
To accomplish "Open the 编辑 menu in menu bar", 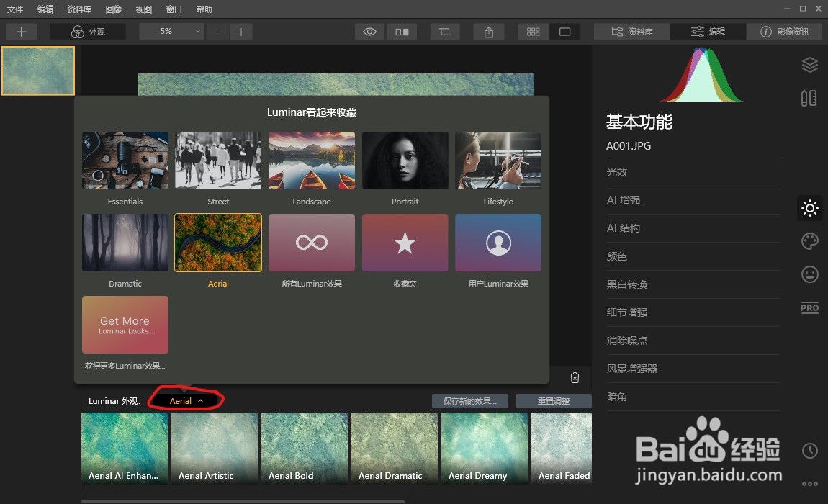I will coord(45,9).
